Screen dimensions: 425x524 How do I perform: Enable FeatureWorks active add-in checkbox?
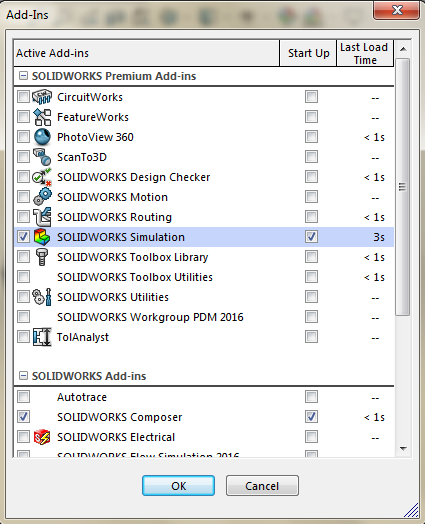click(23, 117)
